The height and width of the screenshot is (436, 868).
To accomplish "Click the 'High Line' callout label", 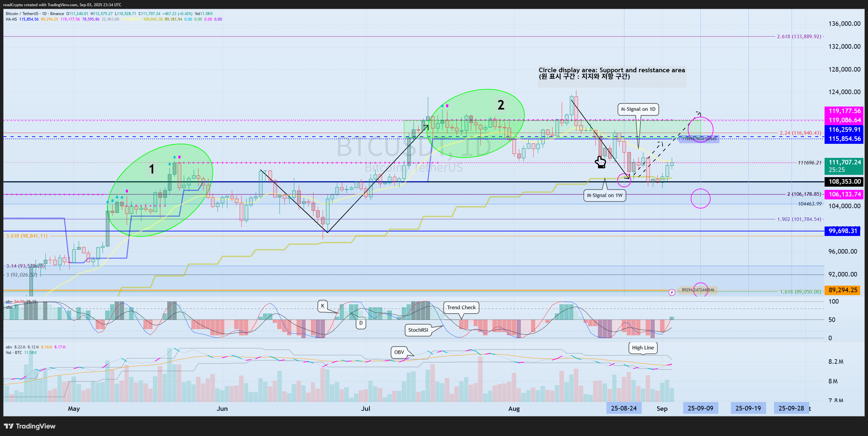I will 643,348.
